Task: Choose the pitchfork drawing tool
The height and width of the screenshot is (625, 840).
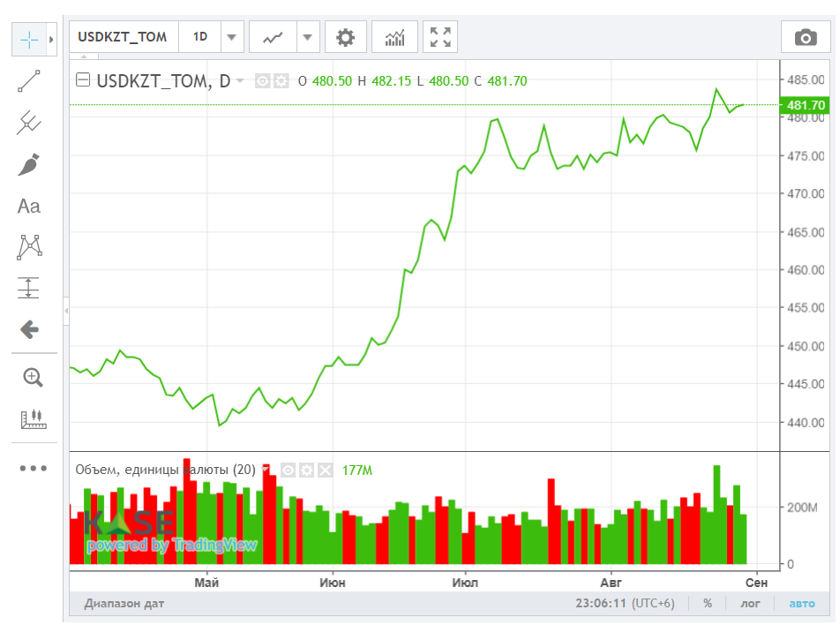Action: tap(29, 122)
